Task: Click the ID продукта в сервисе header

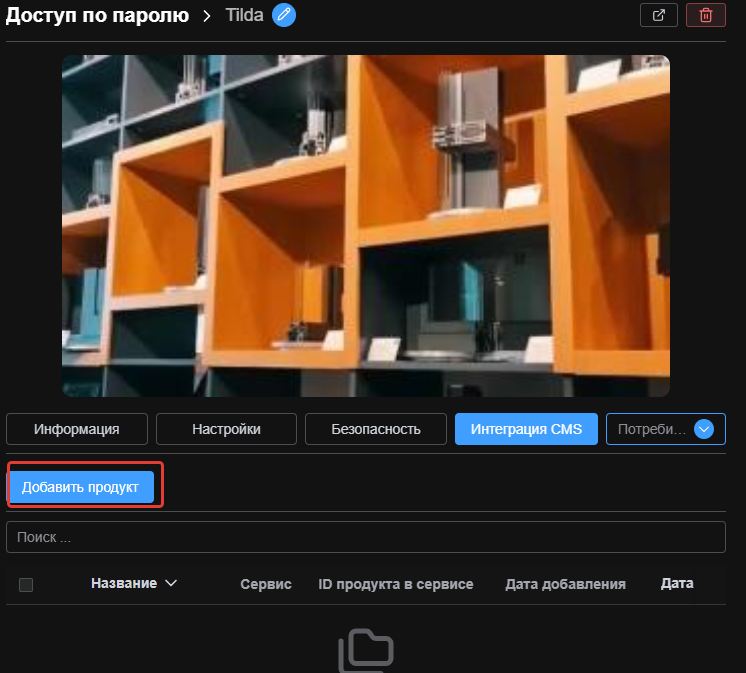Action: point(396,584)
